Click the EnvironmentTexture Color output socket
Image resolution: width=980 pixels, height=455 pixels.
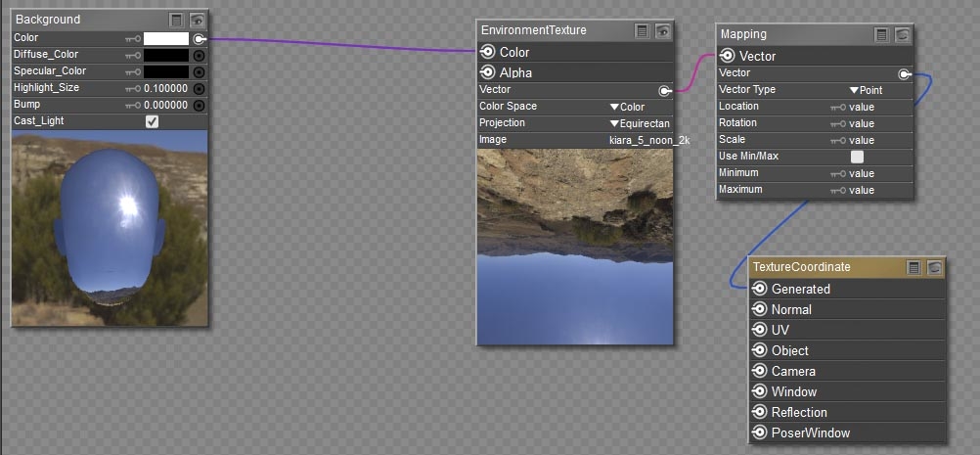487,52
